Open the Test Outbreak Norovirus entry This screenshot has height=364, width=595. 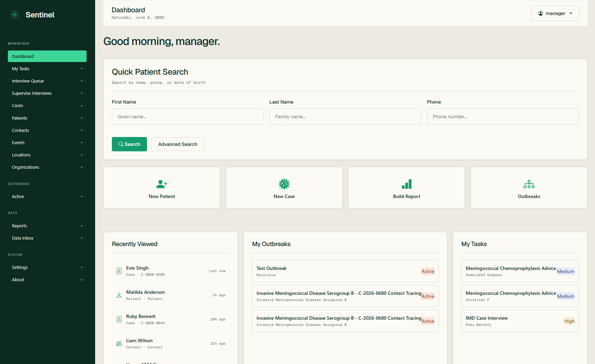click(345, 271)
